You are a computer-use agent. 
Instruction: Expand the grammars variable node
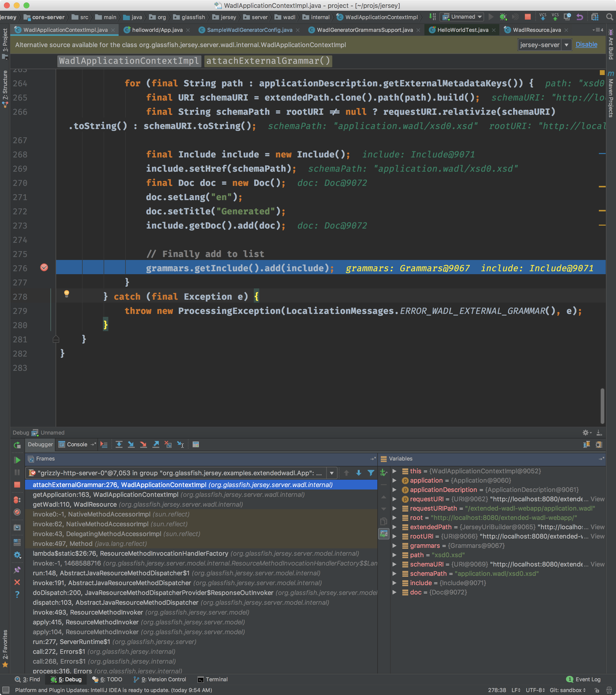click(394, 545)
